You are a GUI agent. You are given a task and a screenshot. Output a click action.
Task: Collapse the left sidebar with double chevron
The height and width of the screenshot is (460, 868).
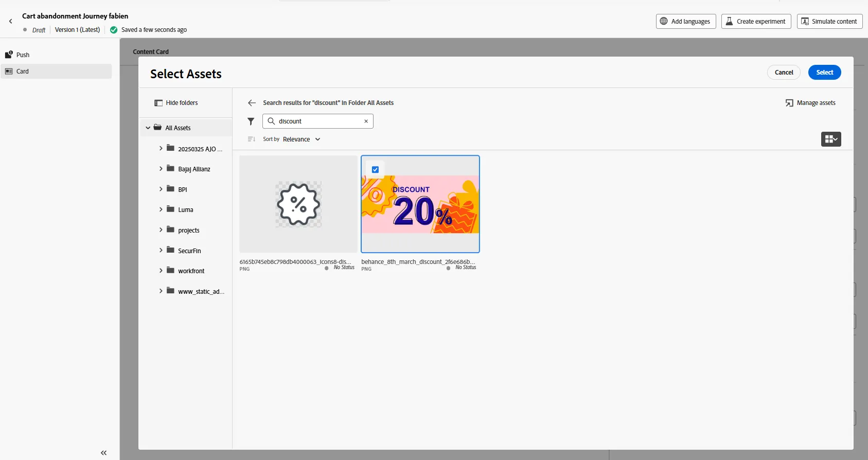pyautogui.click(x=103, y=453)
